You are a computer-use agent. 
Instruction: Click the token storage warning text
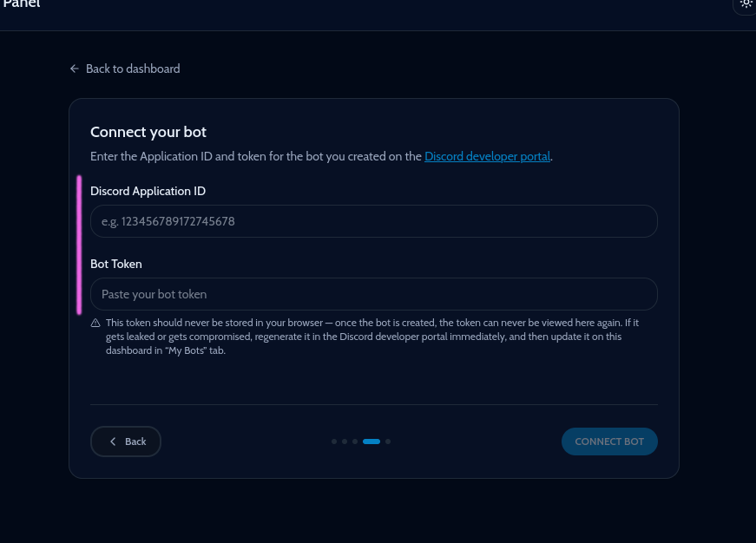pyautogui.click(x=372, y=337)
